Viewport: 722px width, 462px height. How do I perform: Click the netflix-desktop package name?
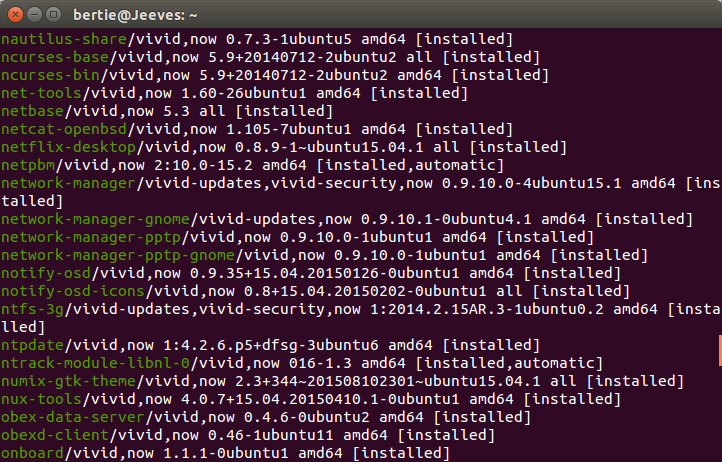pos(68,147)
